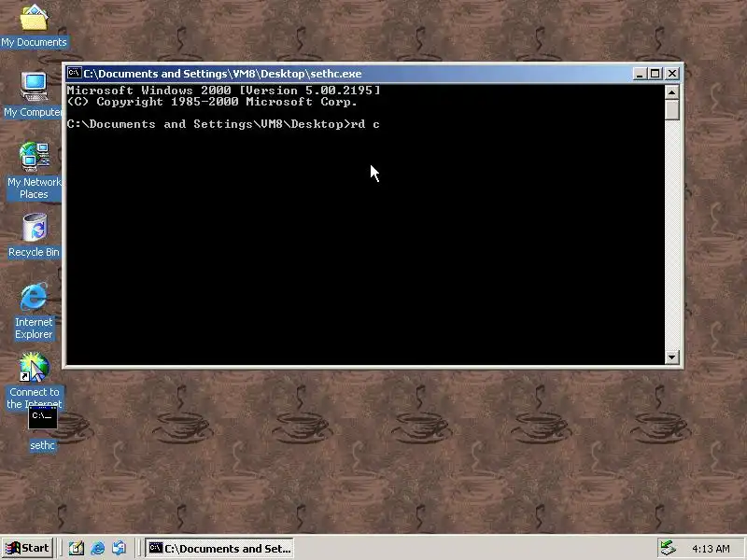Click the taskbar C:\Documents and Set... button
Screen dimensions: 747x560
tap(219, 548)
